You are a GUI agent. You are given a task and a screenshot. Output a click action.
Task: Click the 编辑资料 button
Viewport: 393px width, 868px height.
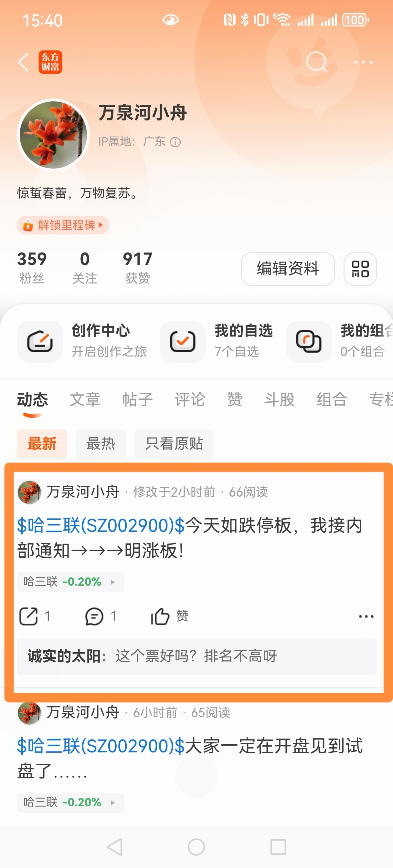click(x=288, y=269)
